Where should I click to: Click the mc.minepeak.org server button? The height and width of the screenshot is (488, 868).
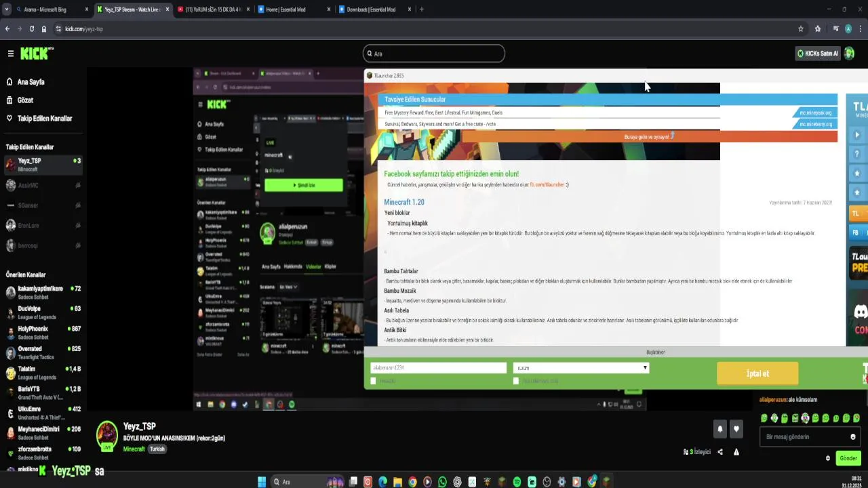815,113
